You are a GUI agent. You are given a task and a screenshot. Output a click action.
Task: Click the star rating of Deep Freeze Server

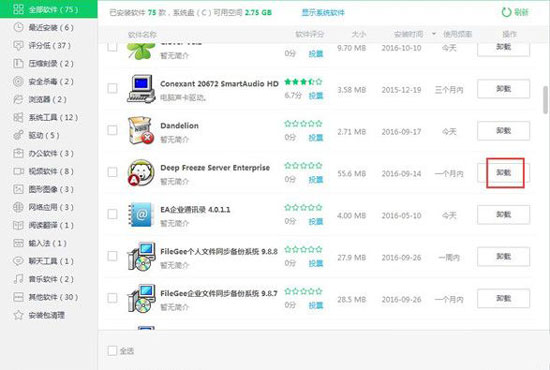tap(303, 166)
